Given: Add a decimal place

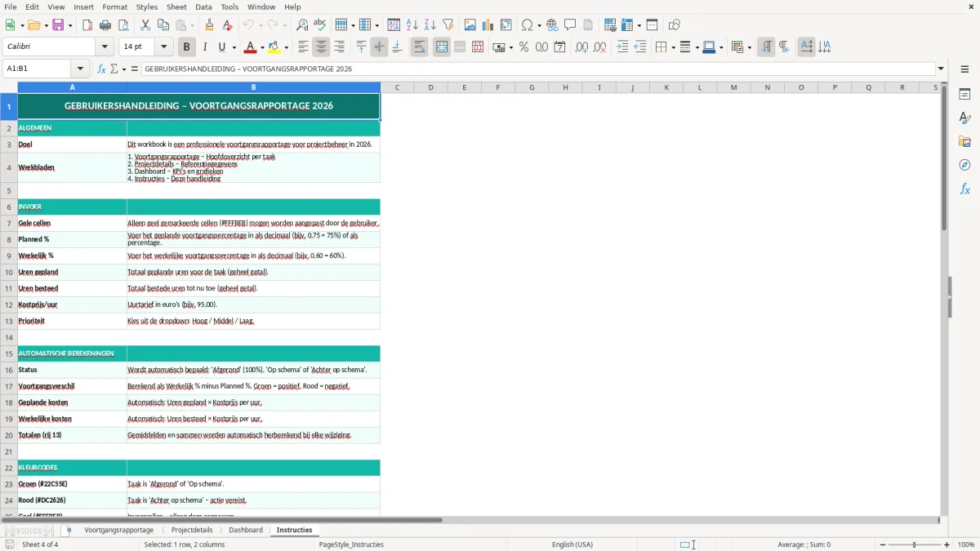Looking at the screenshot, I should 582,47.
